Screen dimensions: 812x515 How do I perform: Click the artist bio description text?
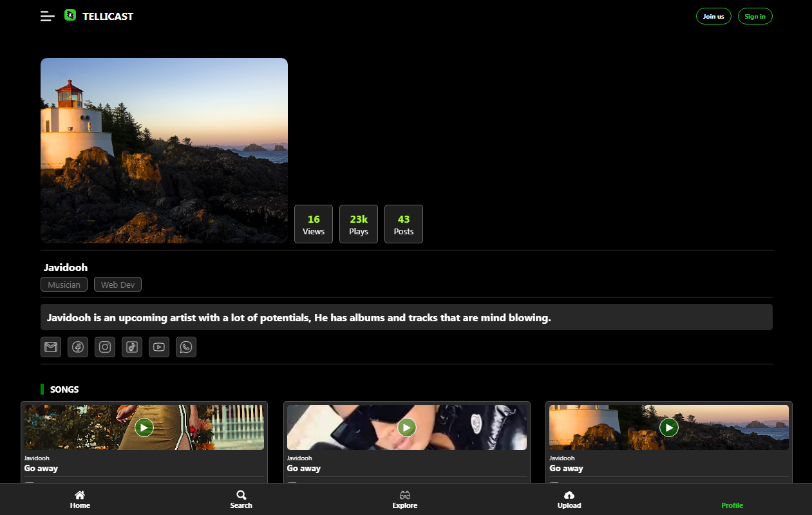299,317
